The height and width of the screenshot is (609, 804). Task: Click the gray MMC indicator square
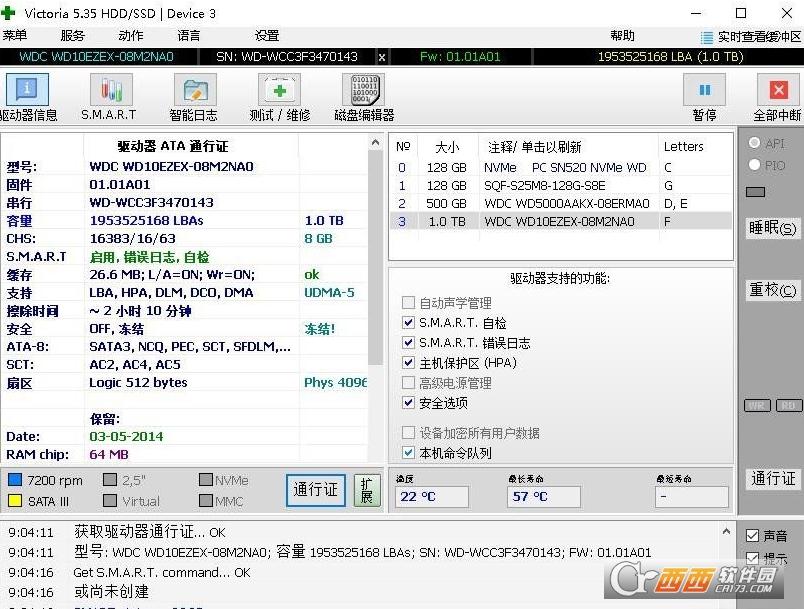206,501
